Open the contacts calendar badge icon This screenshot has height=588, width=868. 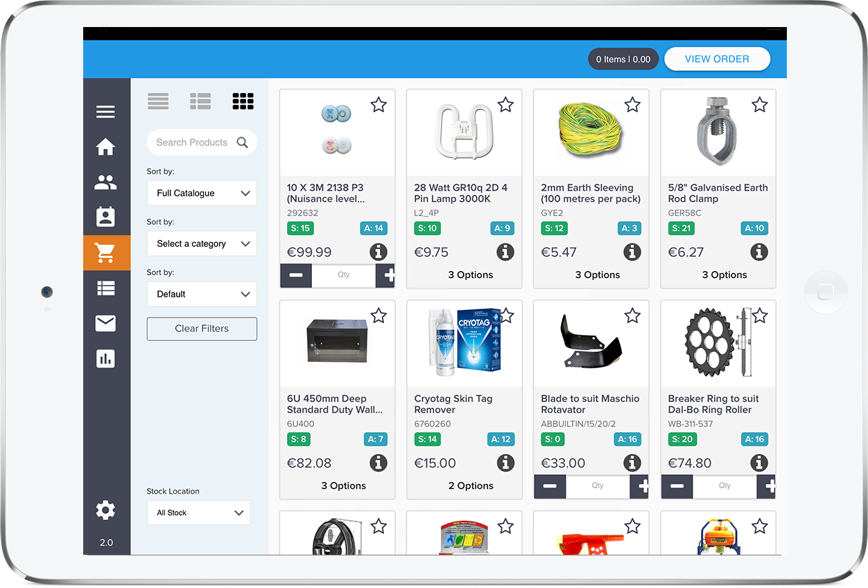tap(105, 218)
